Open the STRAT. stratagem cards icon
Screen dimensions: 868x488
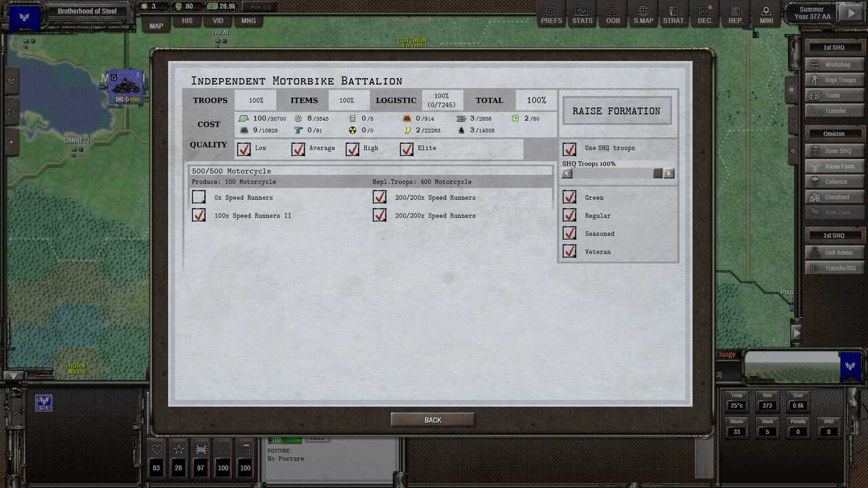click(673, 14)
